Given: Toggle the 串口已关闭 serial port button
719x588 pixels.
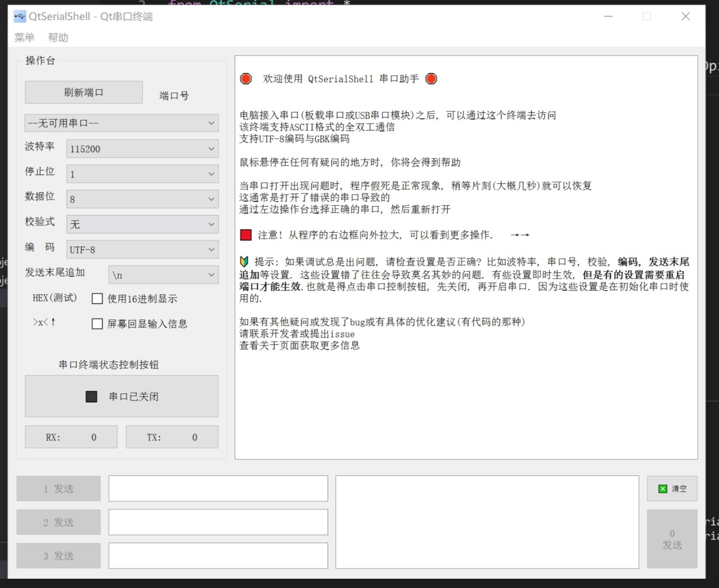Looking at the screenshot, I should coord(122,396).
